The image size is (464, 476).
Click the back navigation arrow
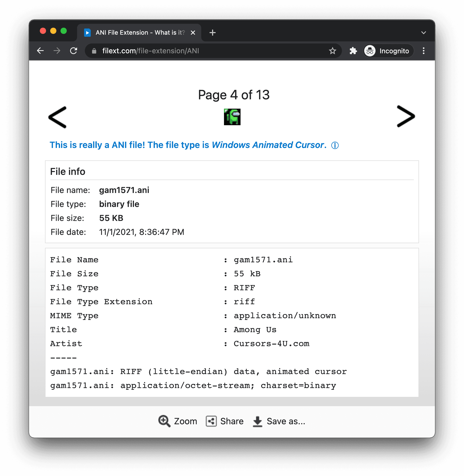click(41, 51)
